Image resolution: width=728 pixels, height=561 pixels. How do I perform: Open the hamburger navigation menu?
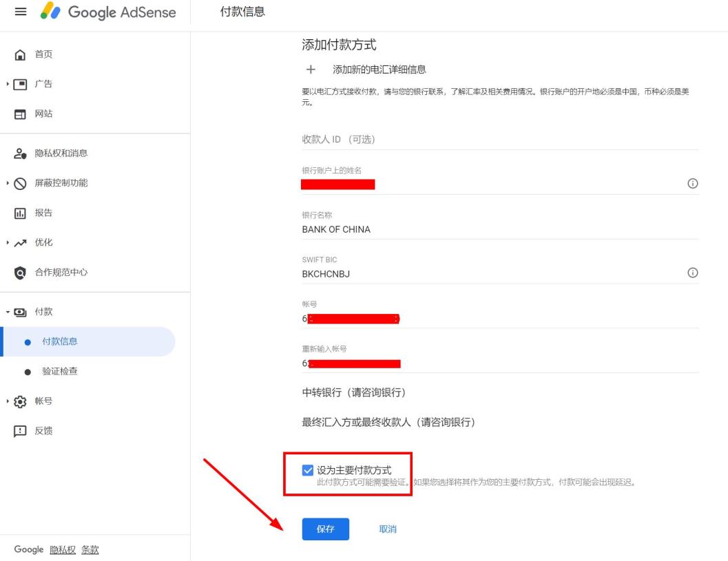(21, 12)
